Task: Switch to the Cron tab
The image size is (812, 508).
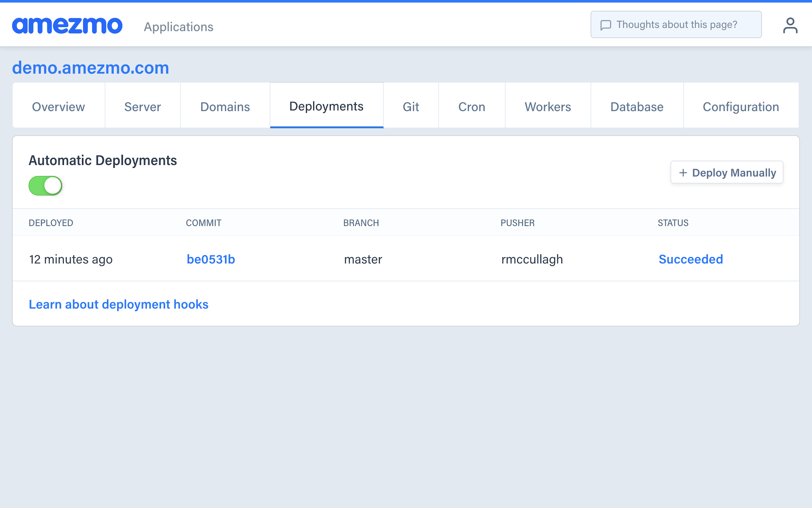Action: pyautogui.click(x=471, y=106)
